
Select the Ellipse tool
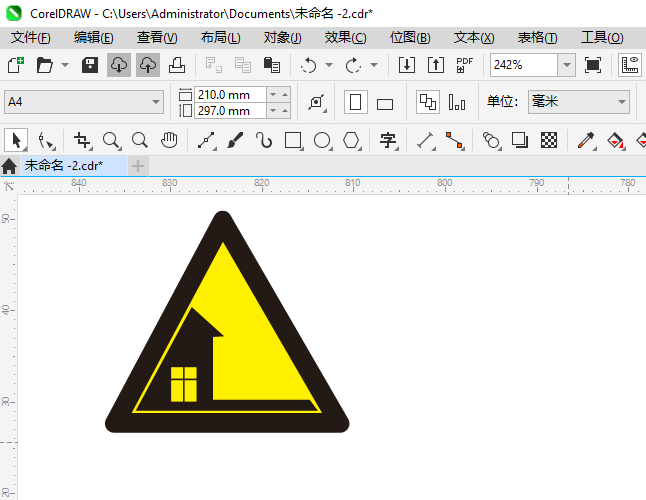[322, 140]
